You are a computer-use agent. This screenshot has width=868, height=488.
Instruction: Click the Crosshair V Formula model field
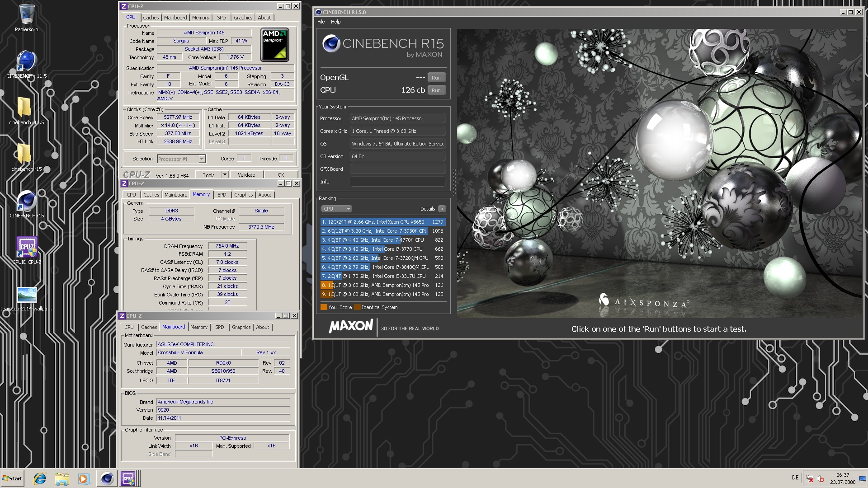[x=198, y=352]
